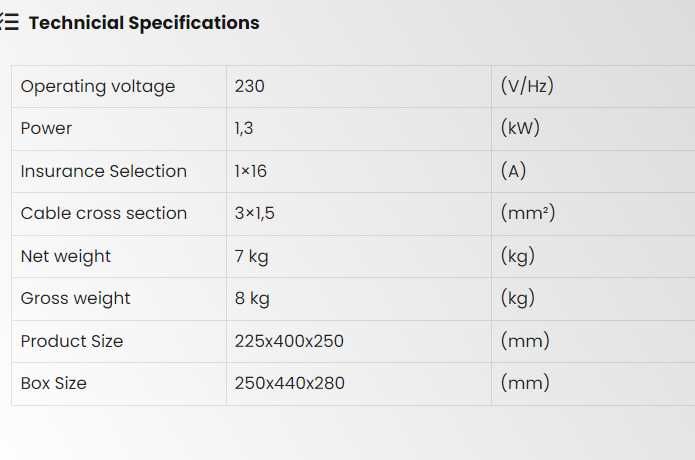Click the 3×1,5 cable value

click(255, 213)
